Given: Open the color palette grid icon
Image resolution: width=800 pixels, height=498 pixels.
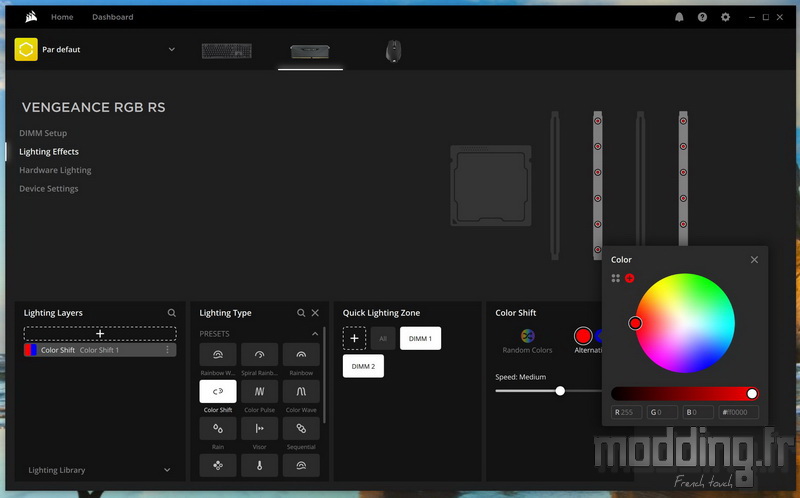Looking at the screenshot, I should point(615,278).
